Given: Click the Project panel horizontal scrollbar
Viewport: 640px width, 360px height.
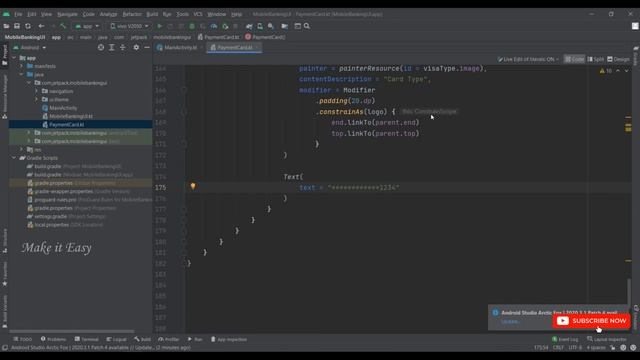Looking at the screenshot, I should point(71,331).
